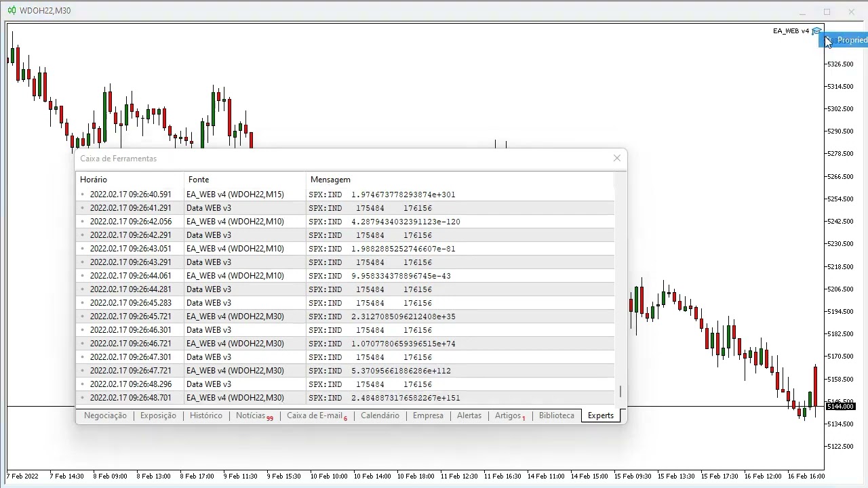Click the Caixa de Ferramentas title text

pyautogui.click(x=119, y=159)
